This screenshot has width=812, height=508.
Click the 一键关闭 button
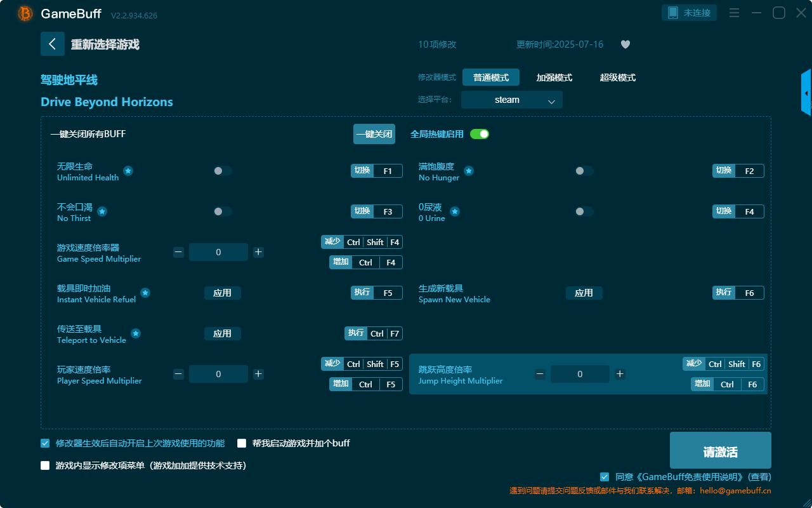click(x=374, y=134)
